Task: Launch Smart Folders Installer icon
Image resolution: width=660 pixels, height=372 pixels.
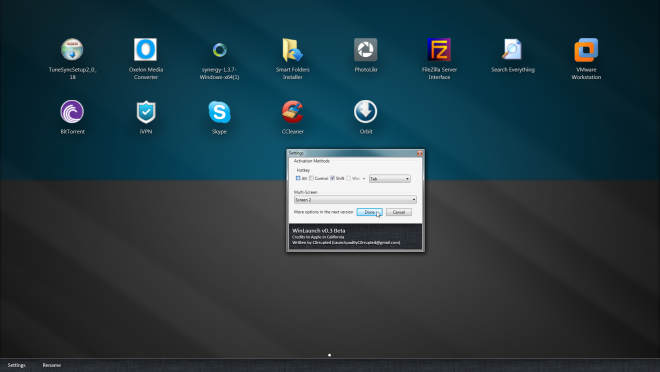Action: (x=293, y=50)
